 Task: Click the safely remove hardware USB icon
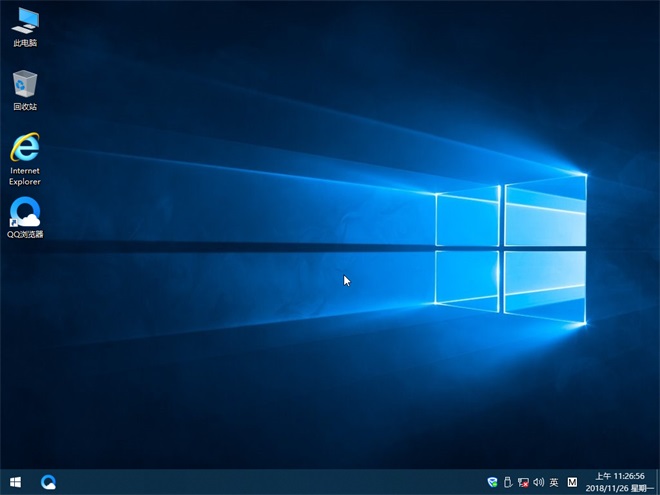[x=507, y=482]
